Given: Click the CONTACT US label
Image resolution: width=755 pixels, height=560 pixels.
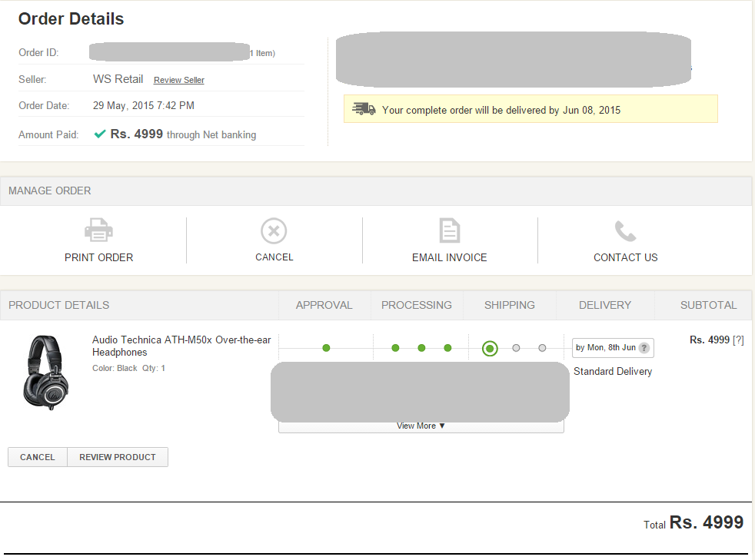Looking at the screenshot, I should click(x=626, y=257).
